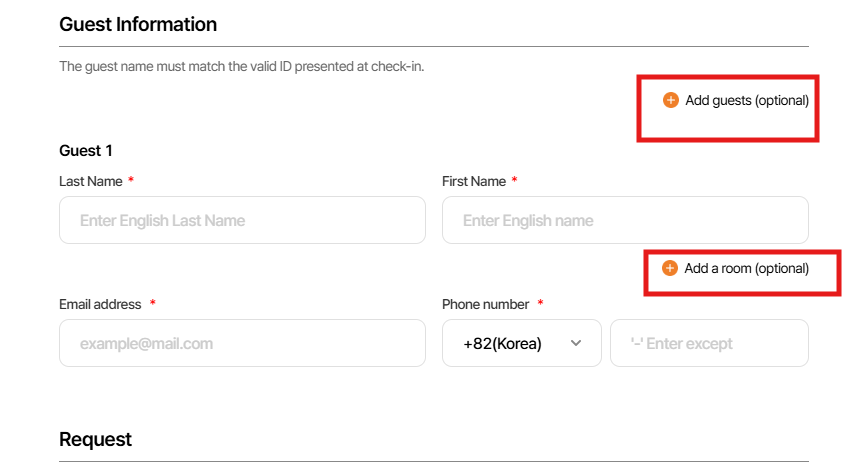Click the red asterisk beside Phone number

540,303
